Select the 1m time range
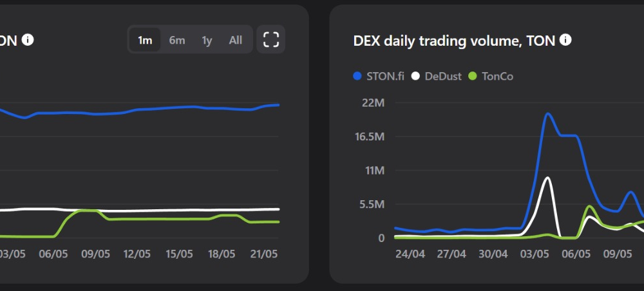This screenshot has width=644, height=291. coord(145,40)
